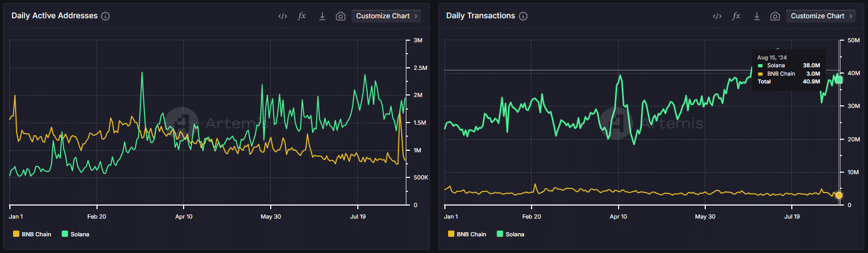The image size is (868, 253).
Task: Click the Aug 15, '24 tooltip date
Action: 772,57
